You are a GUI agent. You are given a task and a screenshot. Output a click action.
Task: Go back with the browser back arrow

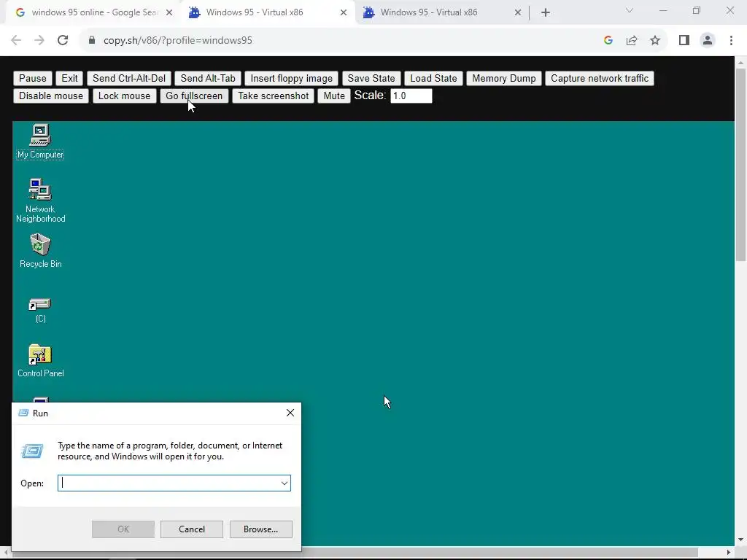tap(16, 41)
